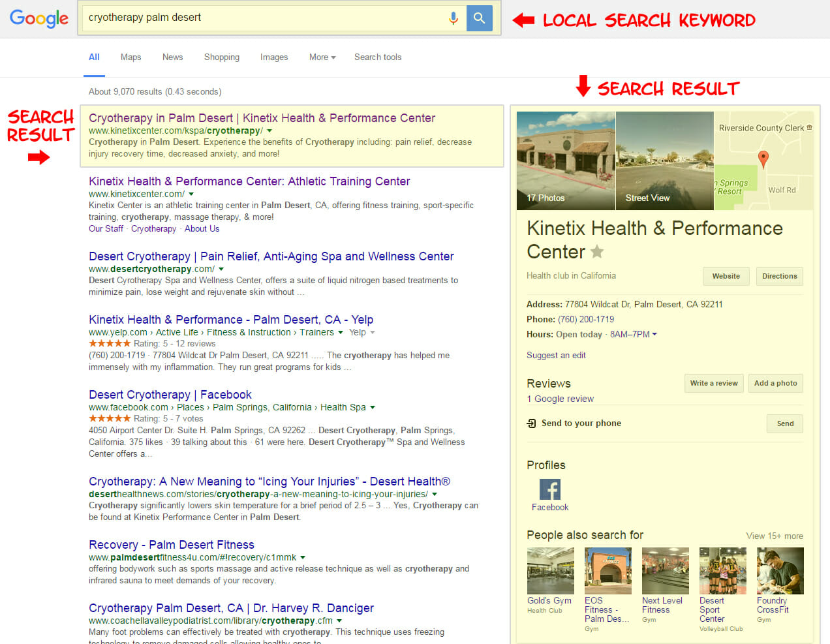This screenshot has height=644, width=830.
Task: Click the Add a photo button
Action: (776, 384)
